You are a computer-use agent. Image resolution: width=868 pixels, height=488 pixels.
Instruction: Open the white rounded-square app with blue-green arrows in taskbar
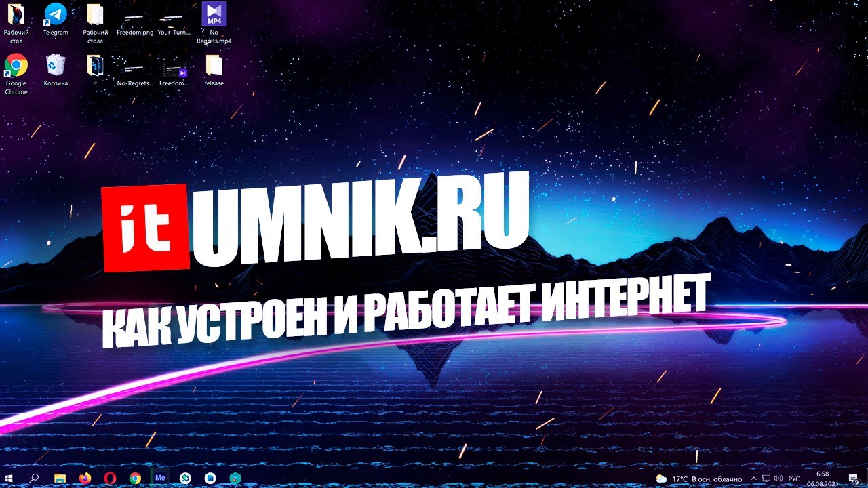[x=185, y=478]
